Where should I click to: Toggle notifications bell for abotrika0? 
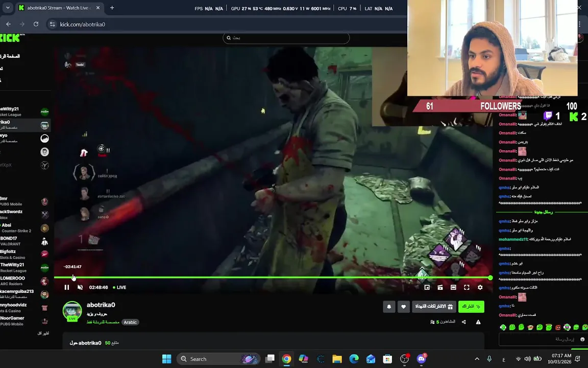[389, 307]
